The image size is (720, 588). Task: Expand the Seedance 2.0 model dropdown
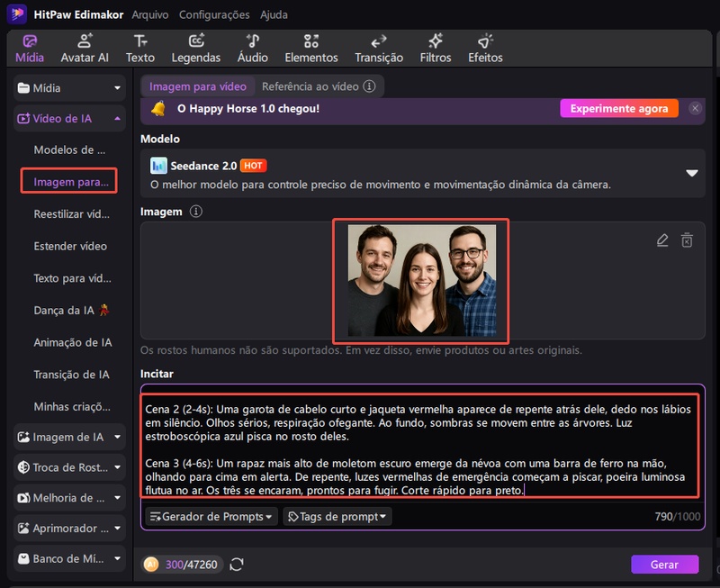coord(692,173)
